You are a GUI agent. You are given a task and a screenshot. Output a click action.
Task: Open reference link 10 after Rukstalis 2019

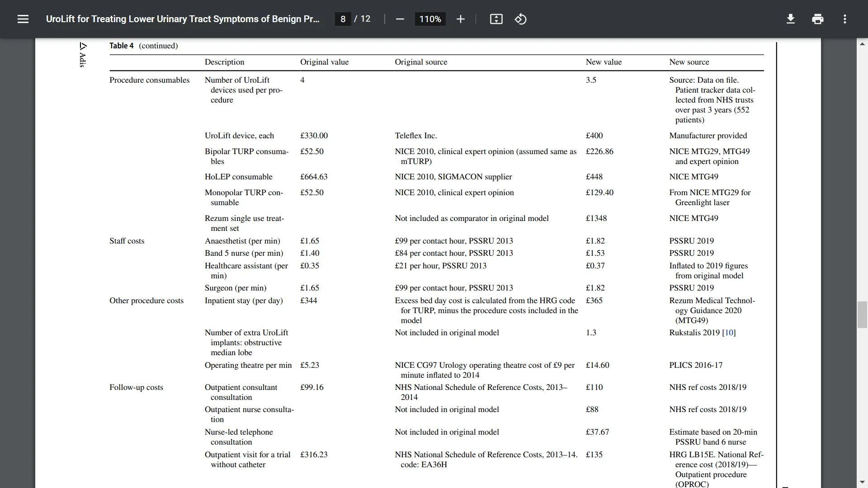pyautogui.click(x=729, y=333)
